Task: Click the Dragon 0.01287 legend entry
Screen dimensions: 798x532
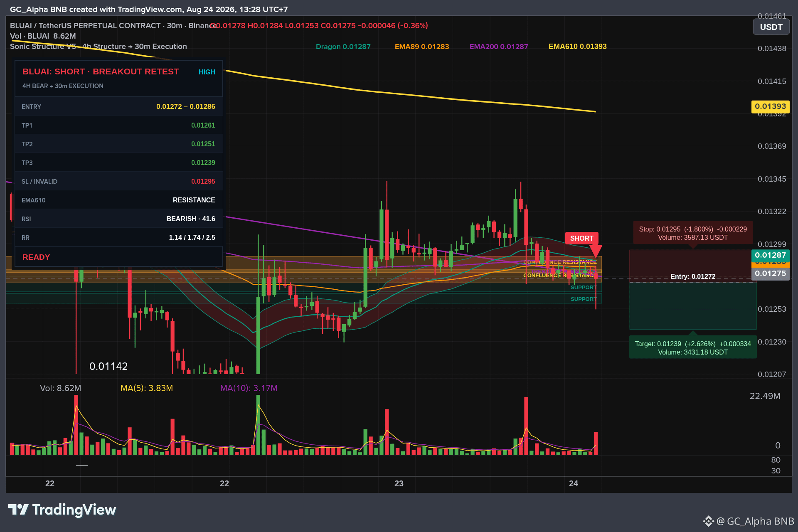Action: pyautogui.click(x=343, y=47)
